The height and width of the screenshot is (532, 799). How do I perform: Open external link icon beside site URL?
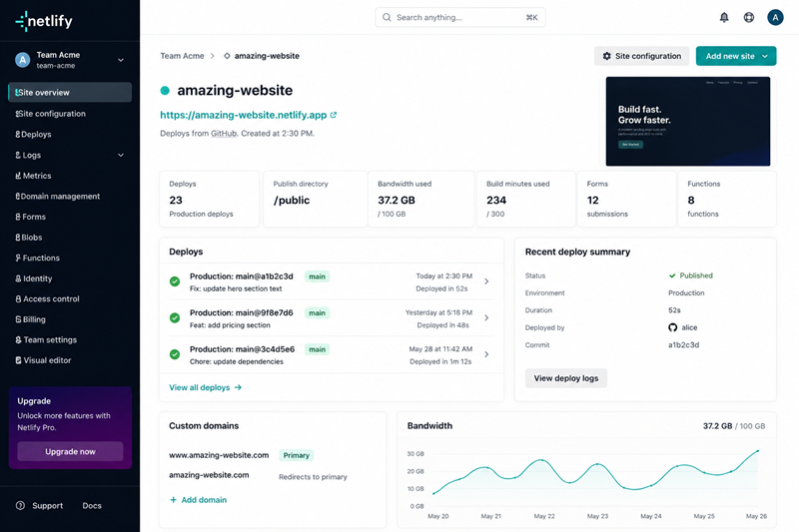334,115
